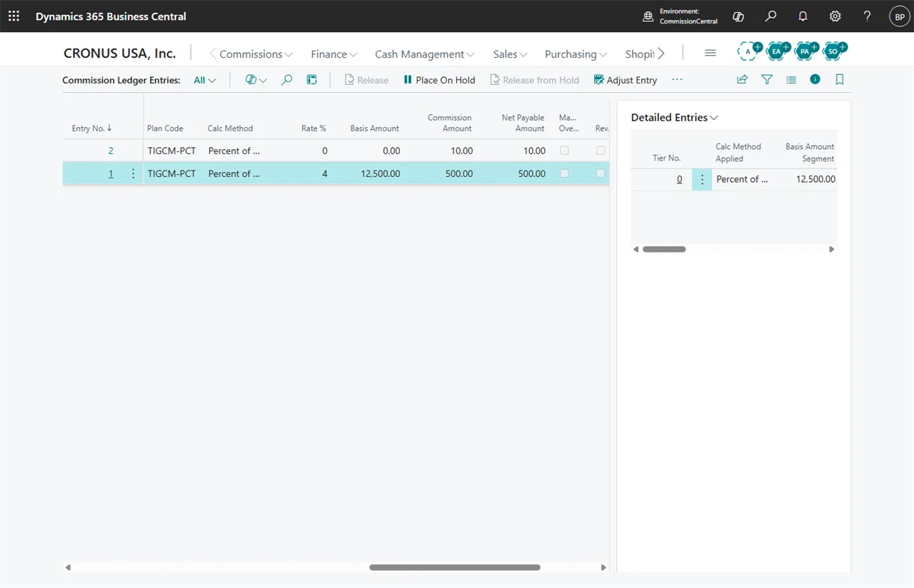Viewport: 914px width, 588px height.
Task: Open the Cash Management menu
Action: click(425, 54)
